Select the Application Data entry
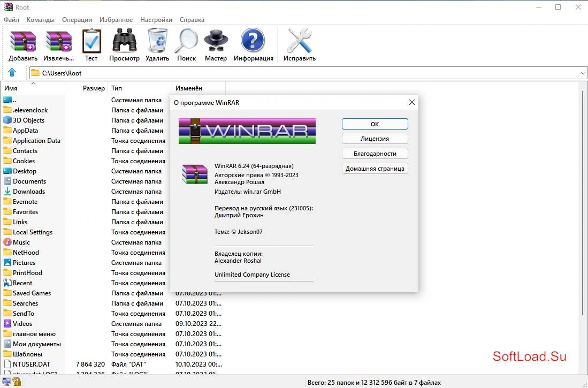 coord(33,140)
